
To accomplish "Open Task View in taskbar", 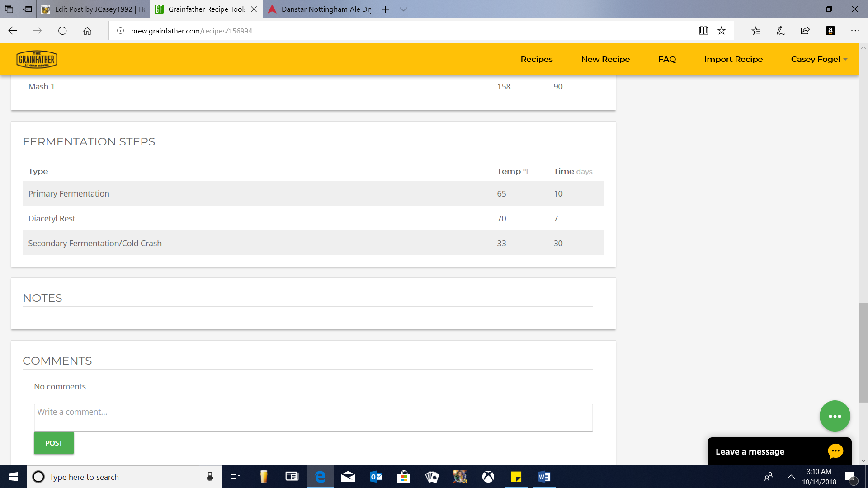I will (235, 477).
